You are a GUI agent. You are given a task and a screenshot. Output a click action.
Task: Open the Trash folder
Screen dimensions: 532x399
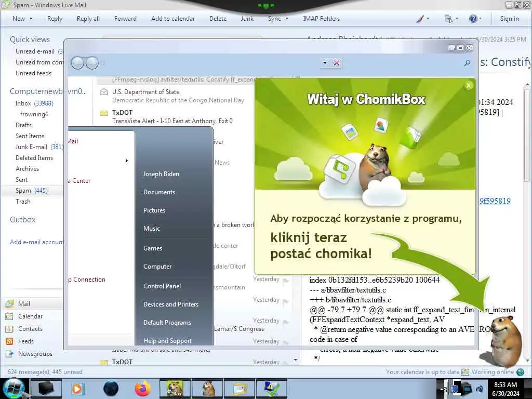(x=23, y=202)
